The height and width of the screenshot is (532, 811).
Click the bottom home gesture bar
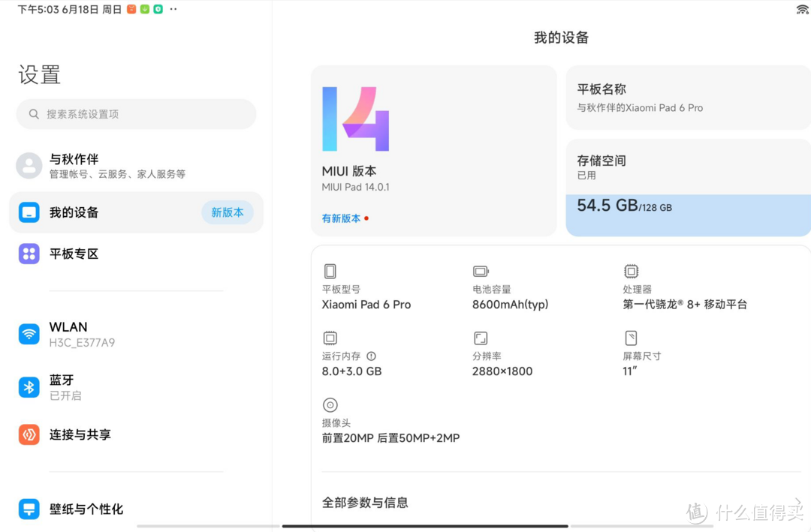pyautogui.click(x=424, y=526)
